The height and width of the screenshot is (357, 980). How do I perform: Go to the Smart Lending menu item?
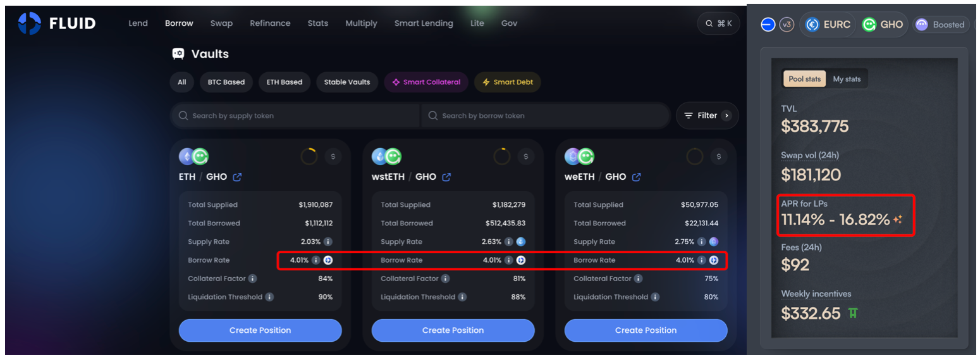[424, 23]
